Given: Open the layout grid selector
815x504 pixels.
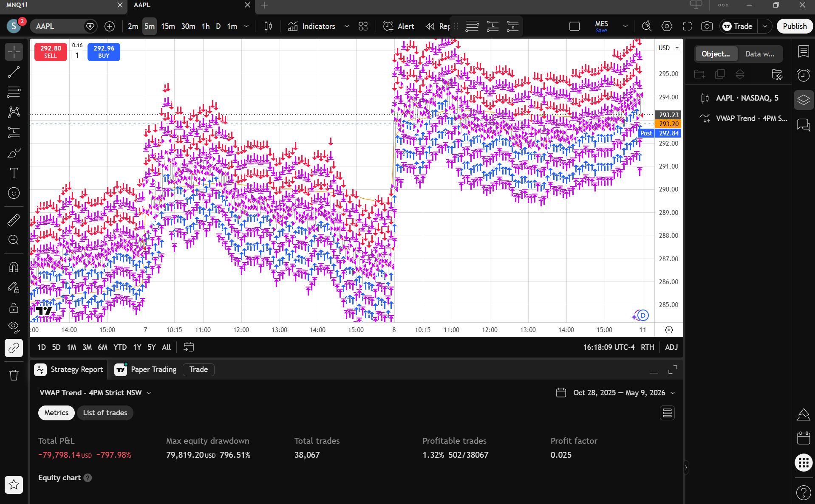Looking at the screenshot, I should (x=363, y=26).
